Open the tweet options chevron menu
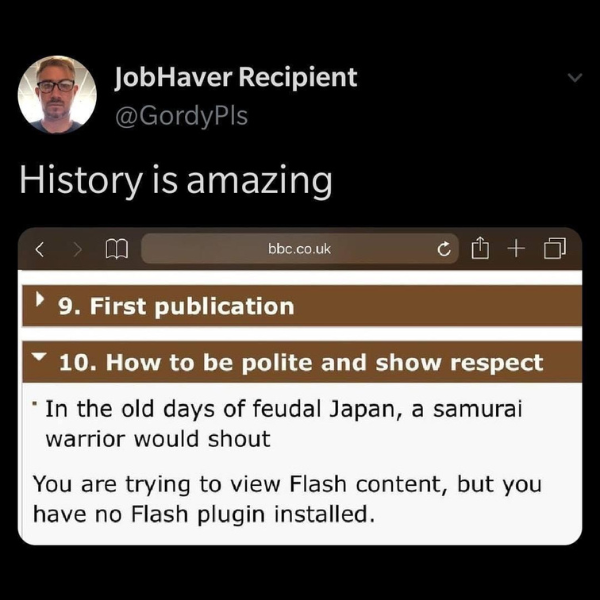The width and height of the screenshot is (600, 600). click(x=573, y=79)
